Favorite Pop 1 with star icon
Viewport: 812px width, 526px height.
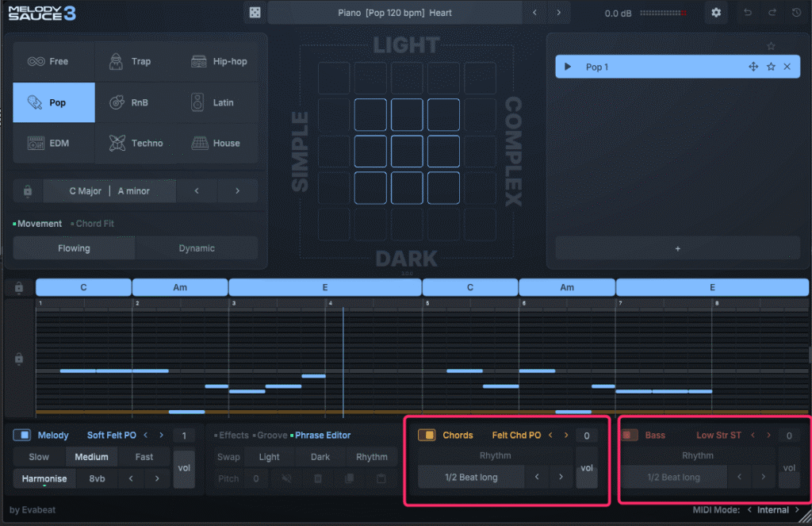click(771, 67)
